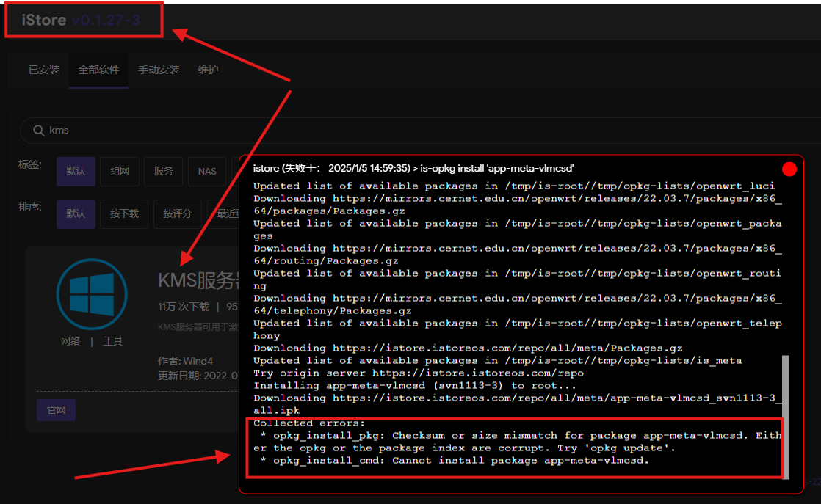Filter apps by the 服务 tag

(x=163, y=171)
